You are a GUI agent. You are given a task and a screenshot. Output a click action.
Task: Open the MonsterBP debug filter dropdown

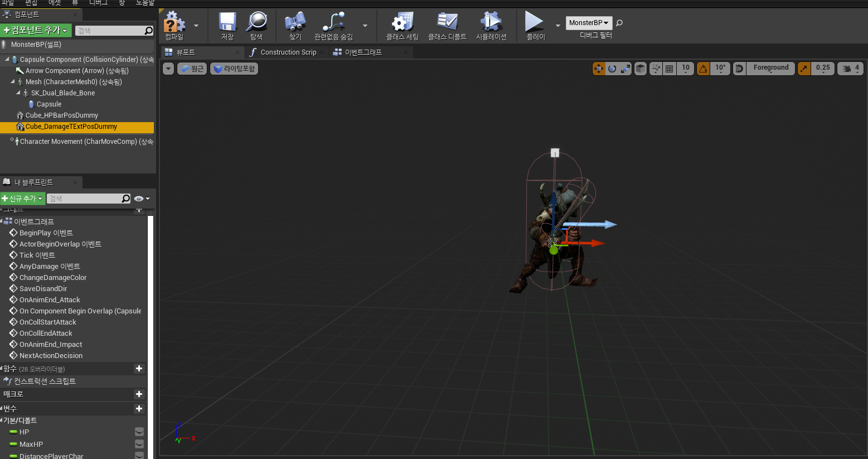coord(589,23)
